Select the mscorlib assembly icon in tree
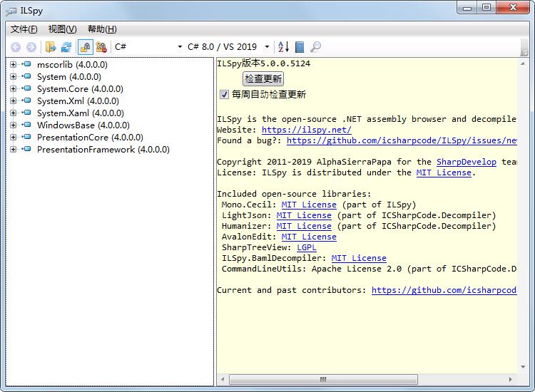Image resolution: width=535 pixels, height=392 pixels. [x=27, y=65]
